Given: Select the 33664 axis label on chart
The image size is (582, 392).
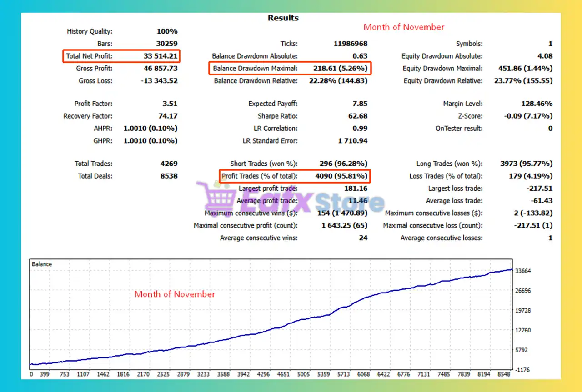Looking at the screenshot, I should [522, 271].
